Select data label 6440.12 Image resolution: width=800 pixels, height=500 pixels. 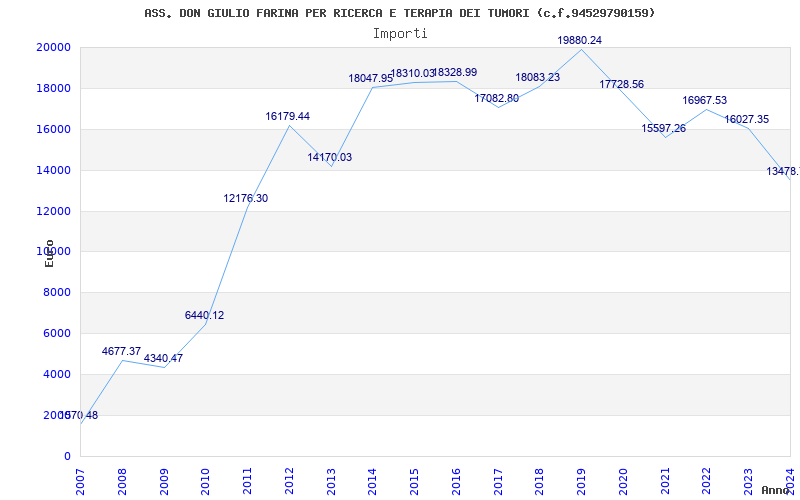(x=205, y=315)
